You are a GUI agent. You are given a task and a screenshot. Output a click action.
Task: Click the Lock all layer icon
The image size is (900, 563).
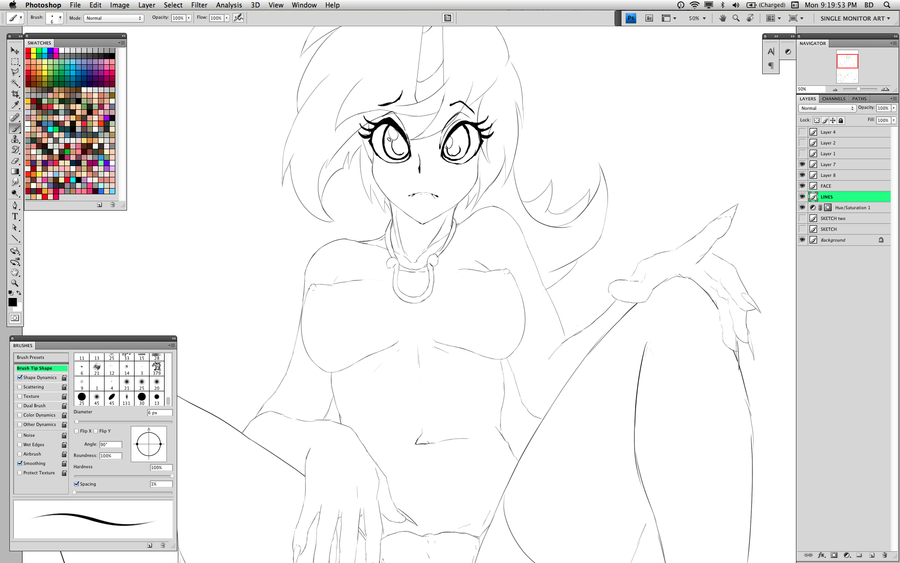tap(841, 121)
